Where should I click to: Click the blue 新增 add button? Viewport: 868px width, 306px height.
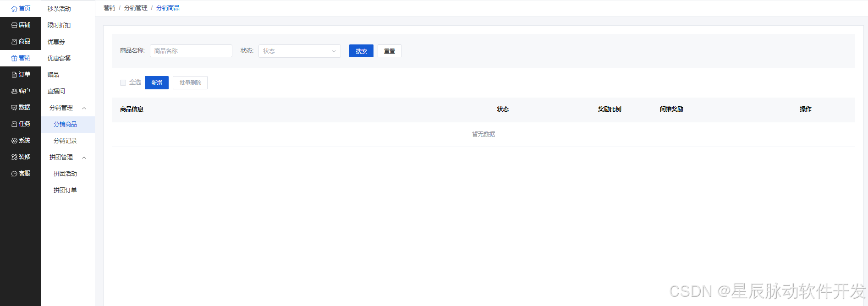click(157, 82)
